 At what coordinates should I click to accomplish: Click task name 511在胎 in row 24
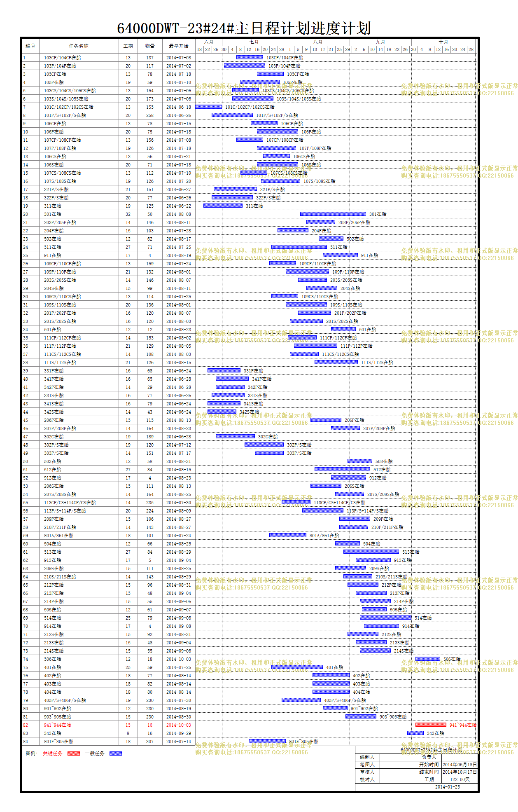click(x=53, y=247)
